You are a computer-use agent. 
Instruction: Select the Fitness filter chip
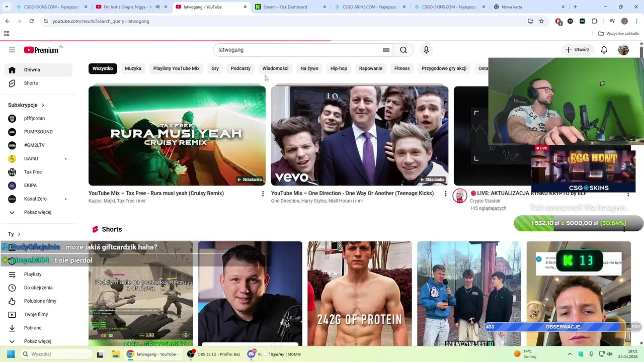[402, 68]
